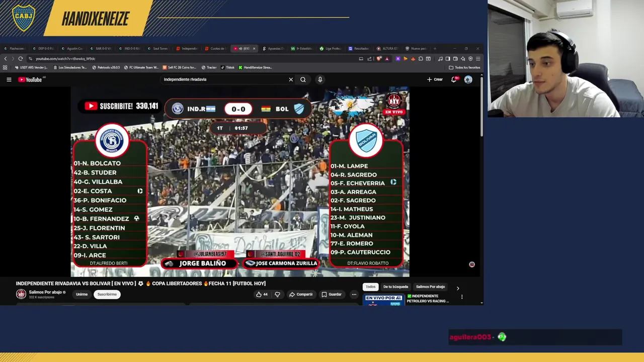Open the music note playlist icon
The image size is (644, 362).
[x=440, y=59]
